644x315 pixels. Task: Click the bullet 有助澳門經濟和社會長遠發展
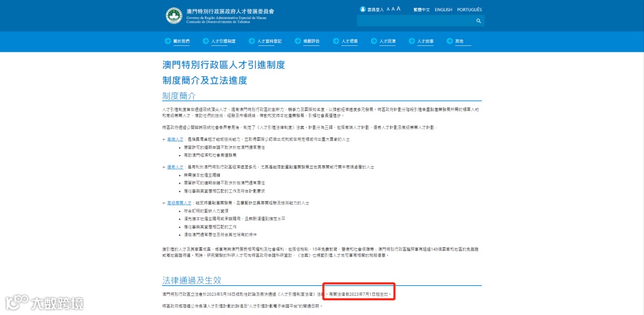point(210,156)
